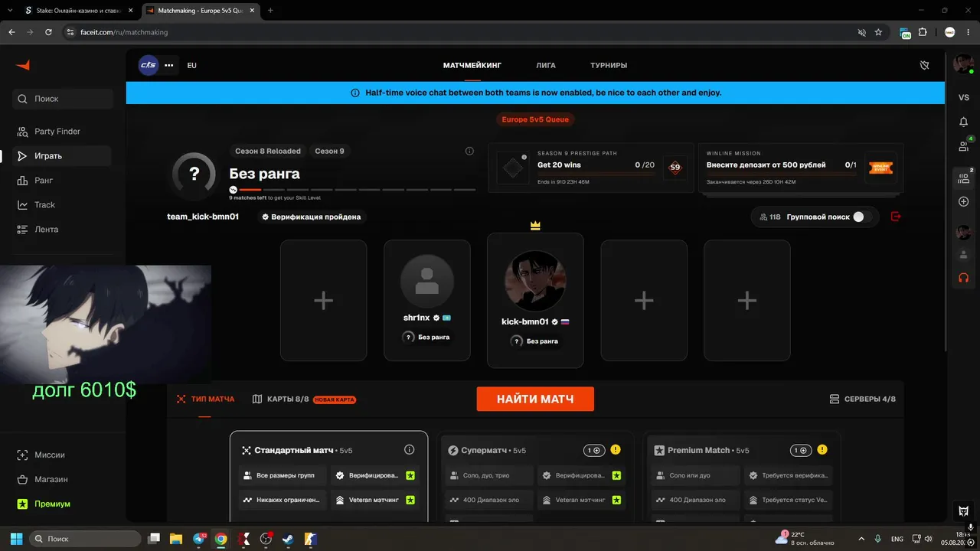Open shr1nx player card
980x551 pixels.
[426, 301]
